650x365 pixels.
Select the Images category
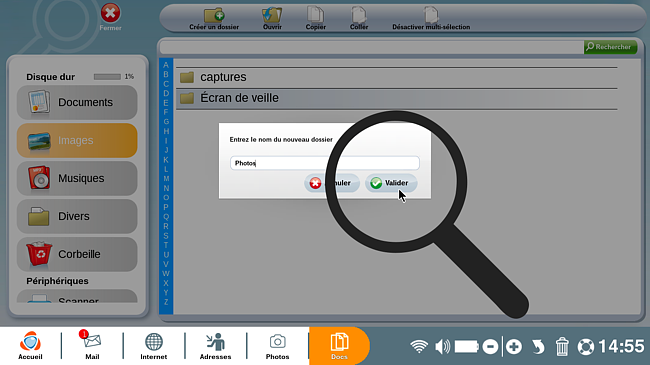pyautogui.click(x=77, y=140)
